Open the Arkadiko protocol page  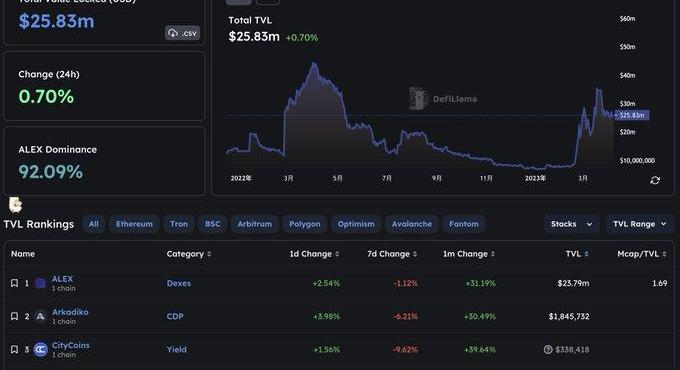70,312
